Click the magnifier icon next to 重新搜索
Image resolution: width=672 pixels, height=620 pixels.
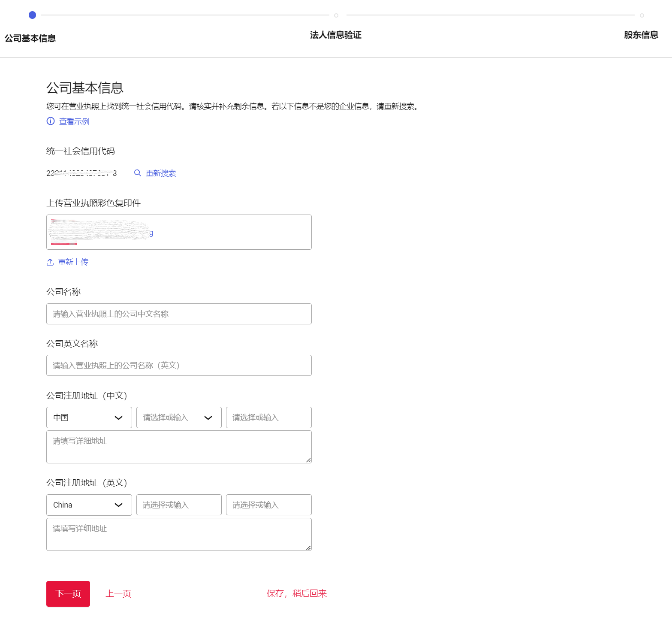point(138,173)
